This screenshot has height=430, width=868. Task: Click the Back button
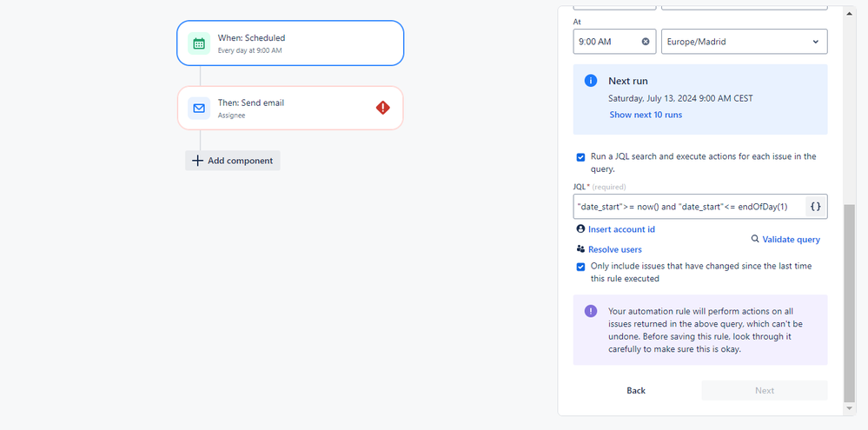pyautogui.click(x=636, y=390)
